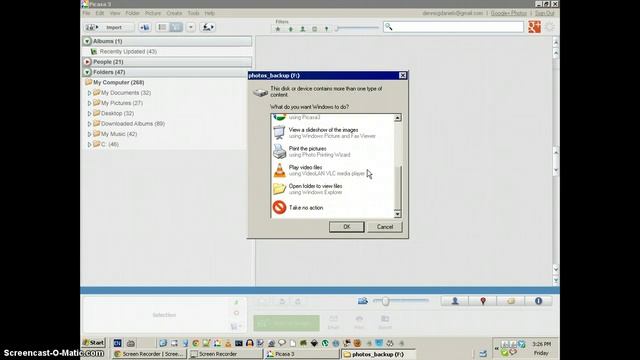Screen dimensions: 640x360
Task: Open the View menu
Action: pos(115,13)
